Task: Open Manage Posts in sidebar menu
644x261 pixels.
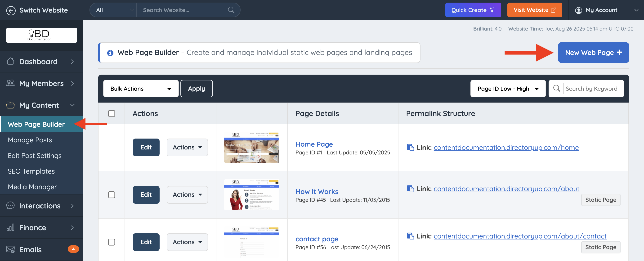Action: point(30,140)
